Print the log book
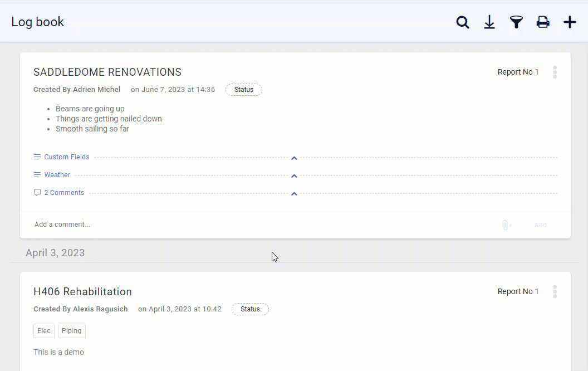This screenshot has width=588, height=371. [543, 22]
